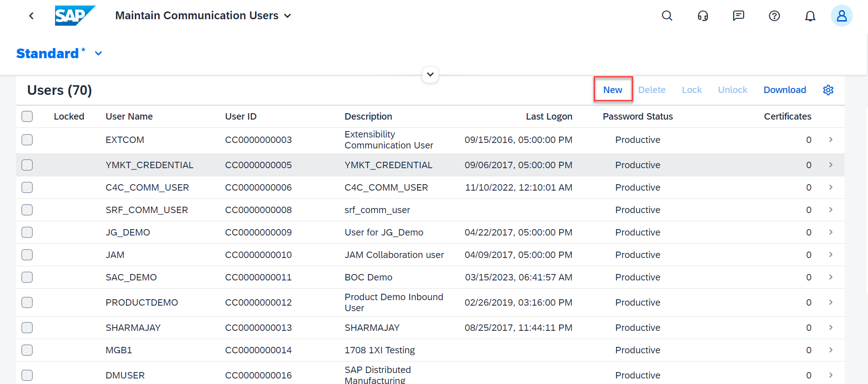This screenshot has height=384, width=868.
Task: Expand the collapsed header with chevron button
Action: [430, 74]
